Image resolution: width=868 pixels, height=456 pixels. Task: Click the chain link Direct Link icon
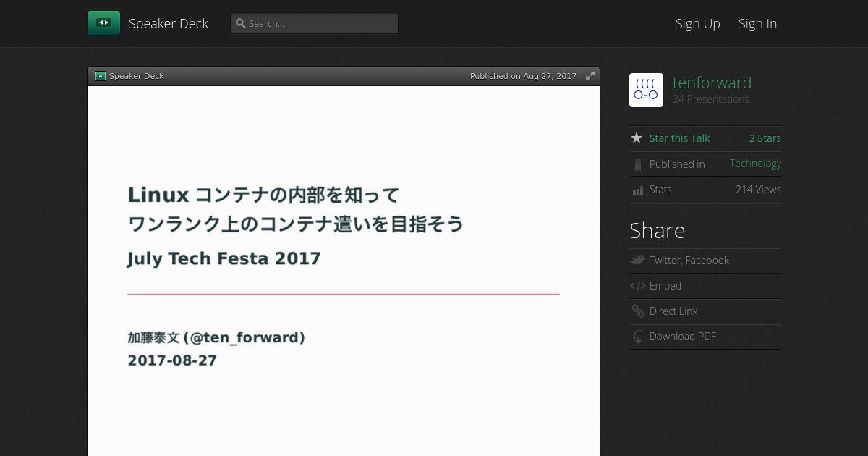(x=637, y=311)
